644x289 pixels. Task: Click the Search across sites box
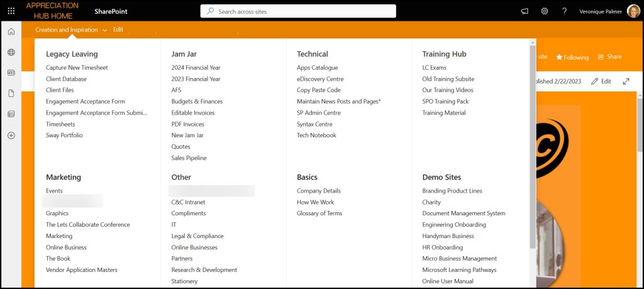tap(298, 11)
